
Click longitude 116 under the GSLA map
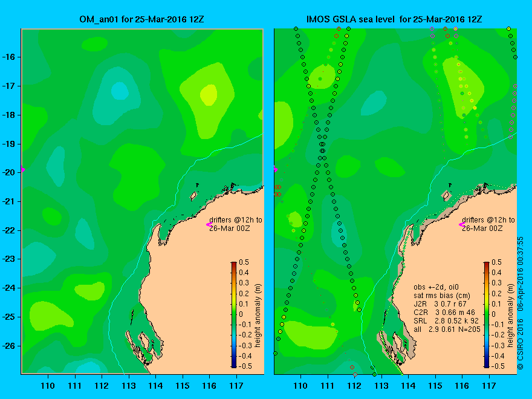(x=462, y=386)
